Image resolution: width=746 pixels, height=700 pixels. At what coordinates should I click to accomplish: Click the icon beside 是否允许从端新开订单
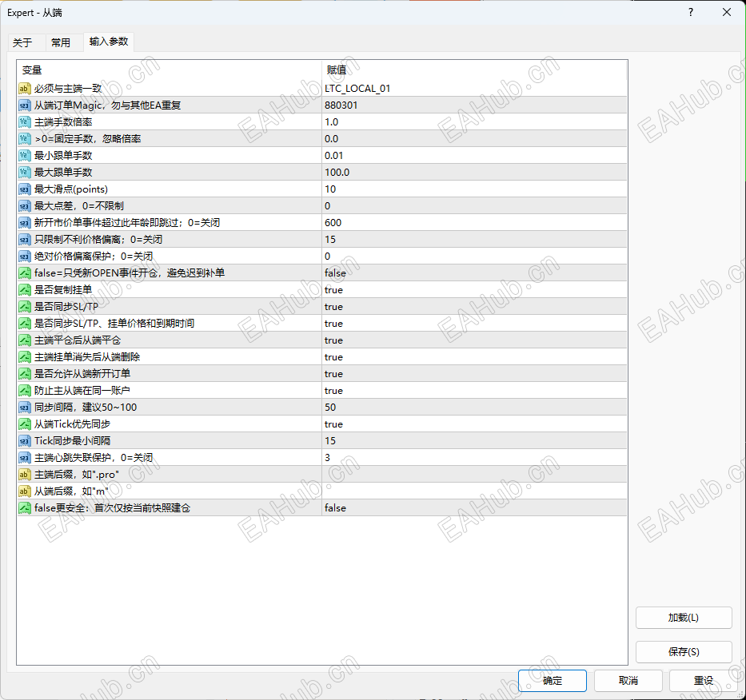[x=25, y=374]
